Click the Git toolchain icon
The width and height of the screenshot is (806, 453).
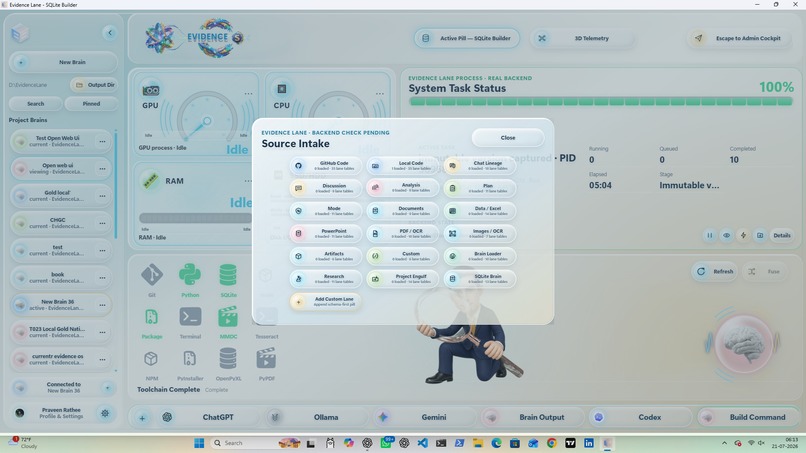[x=152, y=275]
